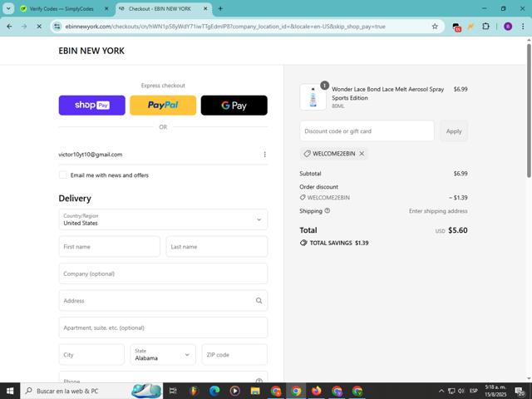Click the taskbar search box
532x399 pixels.
91,391
